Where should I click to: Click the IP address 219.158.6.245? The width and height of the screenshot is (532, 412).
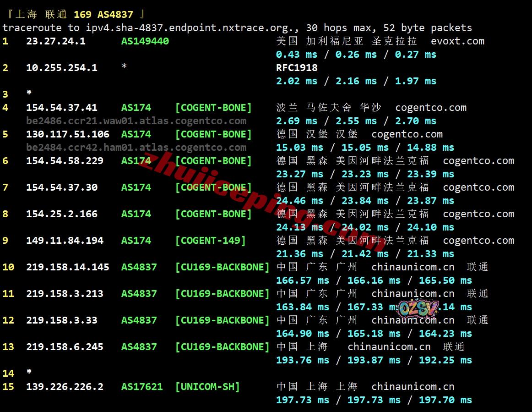point(65,347)
